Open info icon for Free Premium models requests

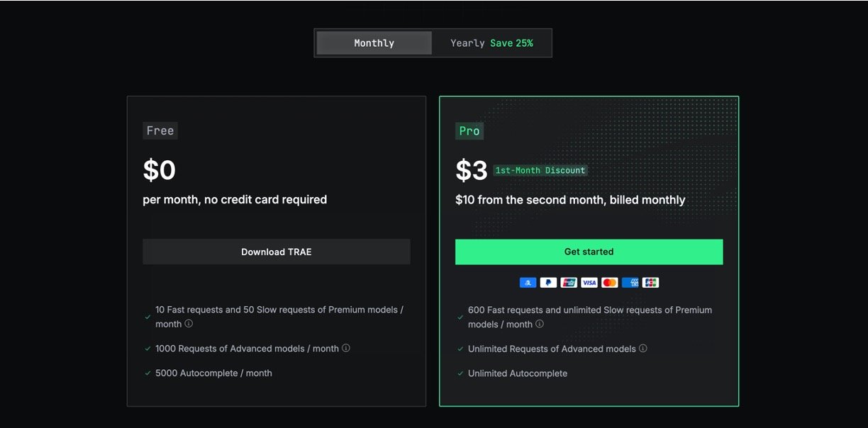click(189, 324)
